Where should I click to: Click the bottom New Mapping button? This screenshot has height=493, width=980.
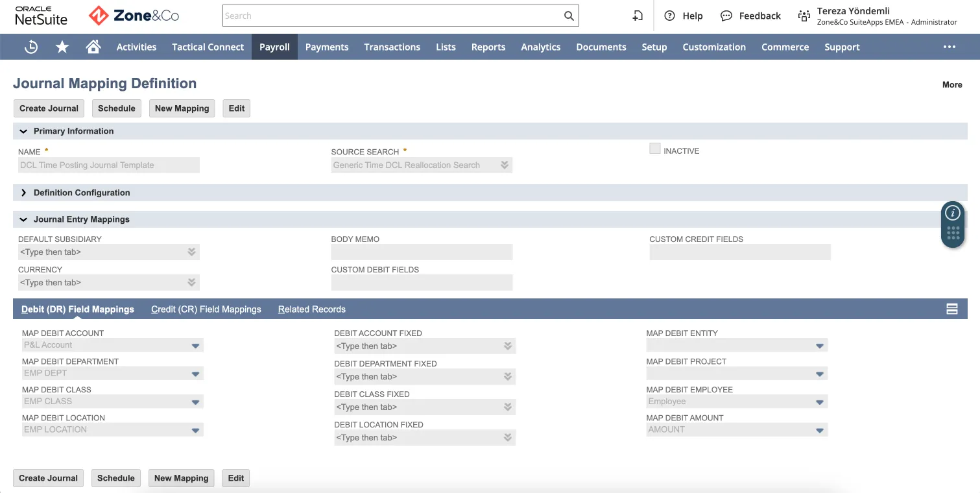click(182, 478)
